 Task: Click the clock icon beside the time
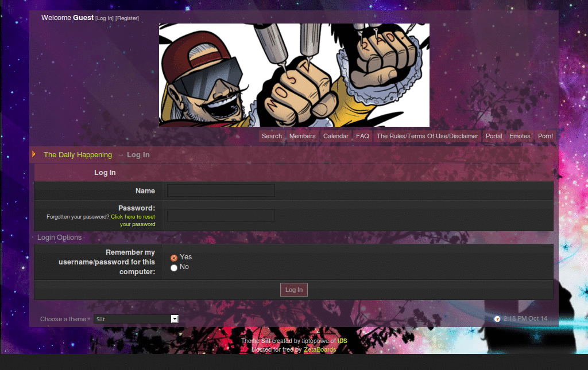tap(497, 319)
